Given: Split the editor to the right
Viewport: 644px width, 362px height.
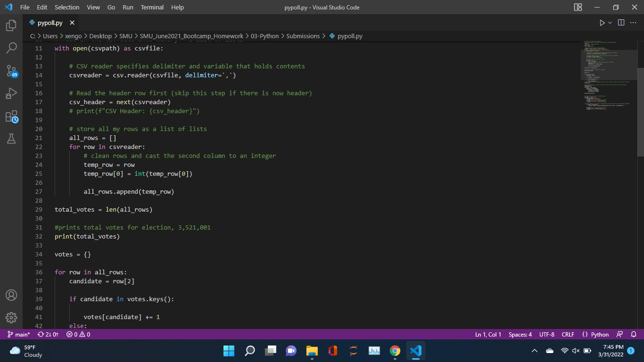Looking at the screenshot, I should (x=621, y=23).
